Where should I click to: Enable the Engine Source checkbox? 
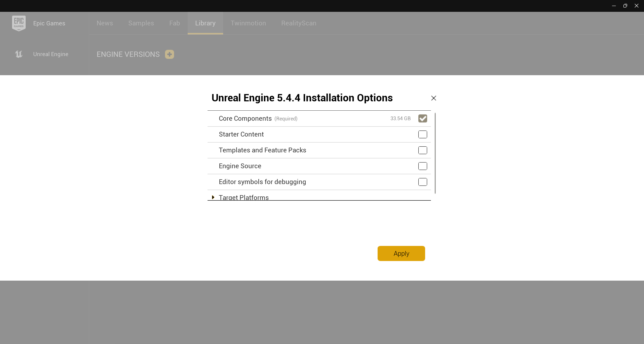[423, 166]
